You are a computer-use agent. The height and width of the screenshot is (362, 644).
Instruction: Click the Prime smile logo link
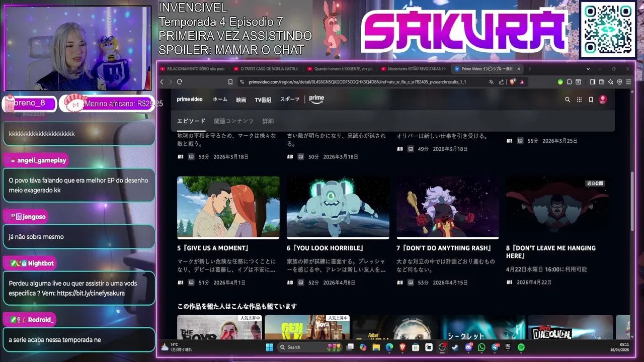pos(316,100)
